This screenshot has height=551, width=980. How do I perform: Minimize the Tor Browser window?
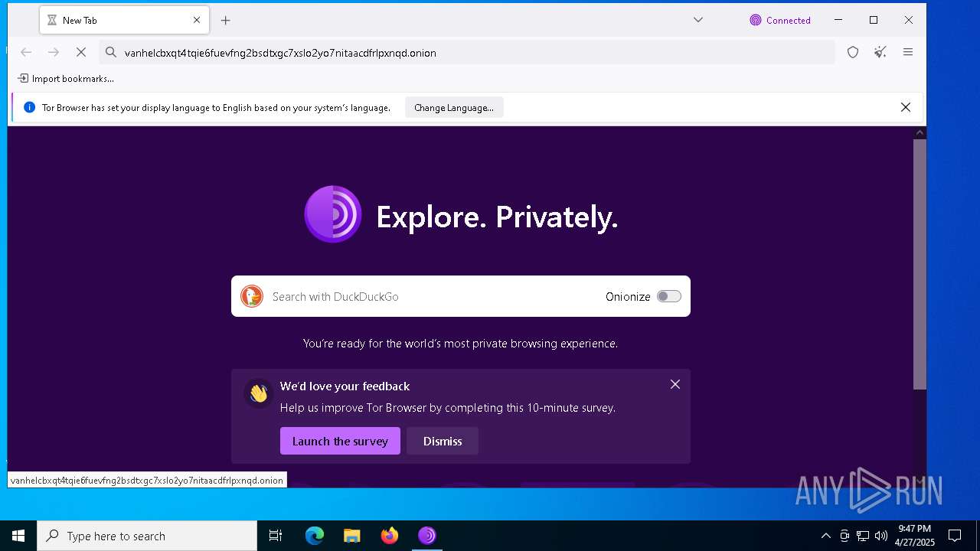point(838,20)
